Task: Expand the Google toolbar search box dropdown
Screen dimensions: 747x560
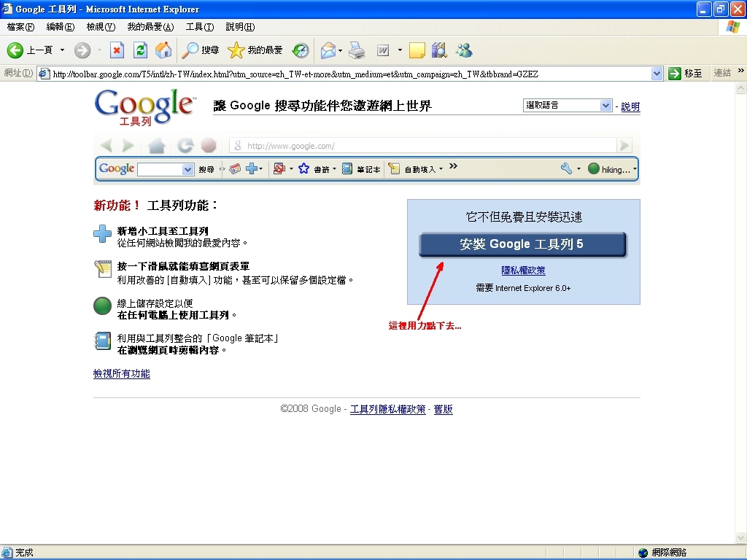Action: pyautogui.click(x=187, y=169)
